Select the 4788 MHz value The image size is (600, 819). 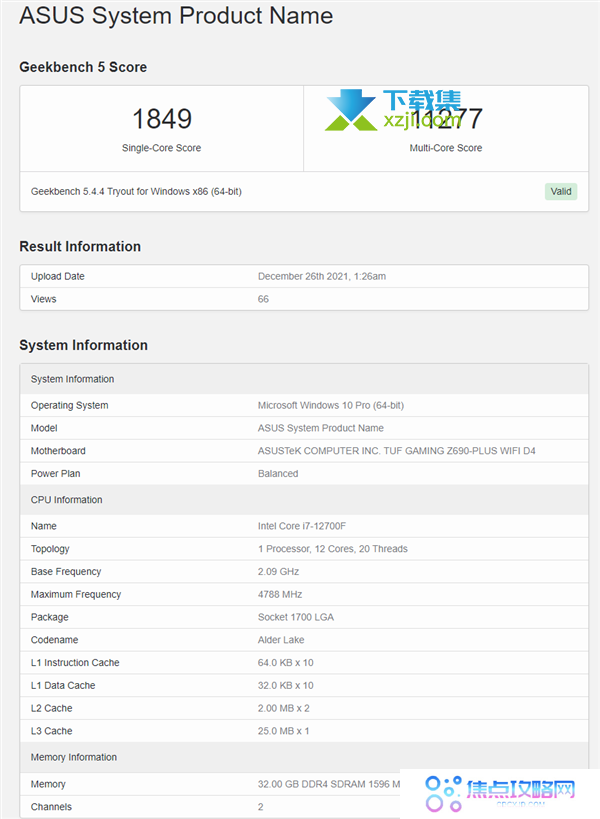pyautogui.click(x=280, y=594)
